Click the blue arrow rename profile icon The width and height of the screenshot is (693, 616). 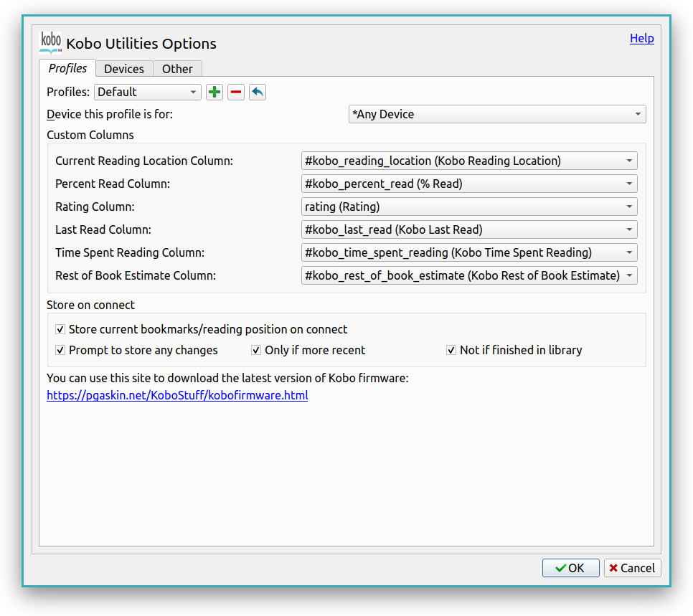coord(258,92)
